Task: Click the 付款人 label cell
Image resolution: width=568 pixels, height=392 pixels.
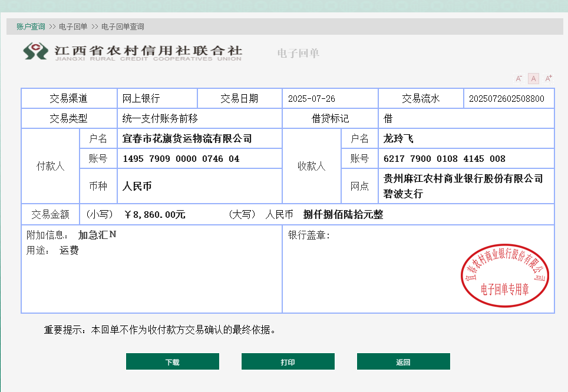Action: coord(50,166)
